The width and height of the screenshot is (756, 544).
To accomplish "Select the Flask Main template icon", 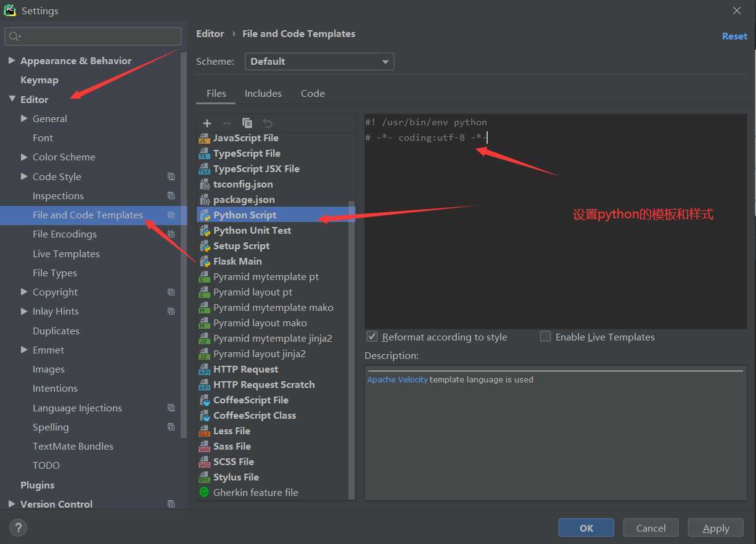I will (204, 262).
